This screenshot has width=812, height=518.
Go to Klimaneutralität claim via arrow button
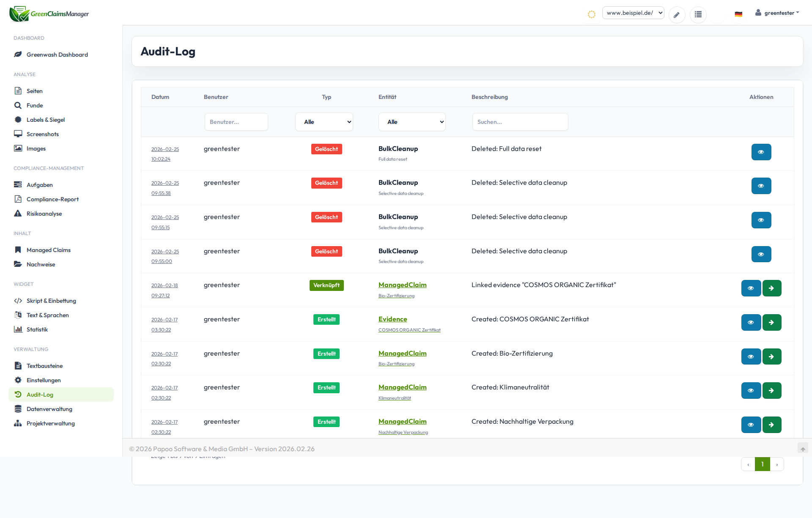point(772,391)
